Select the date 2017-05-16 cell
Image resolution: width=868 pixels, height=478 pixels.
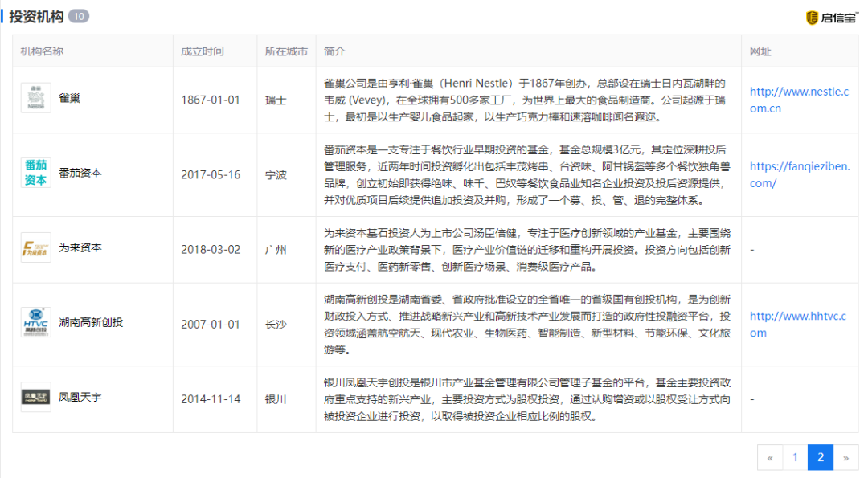tap(211, 175)
